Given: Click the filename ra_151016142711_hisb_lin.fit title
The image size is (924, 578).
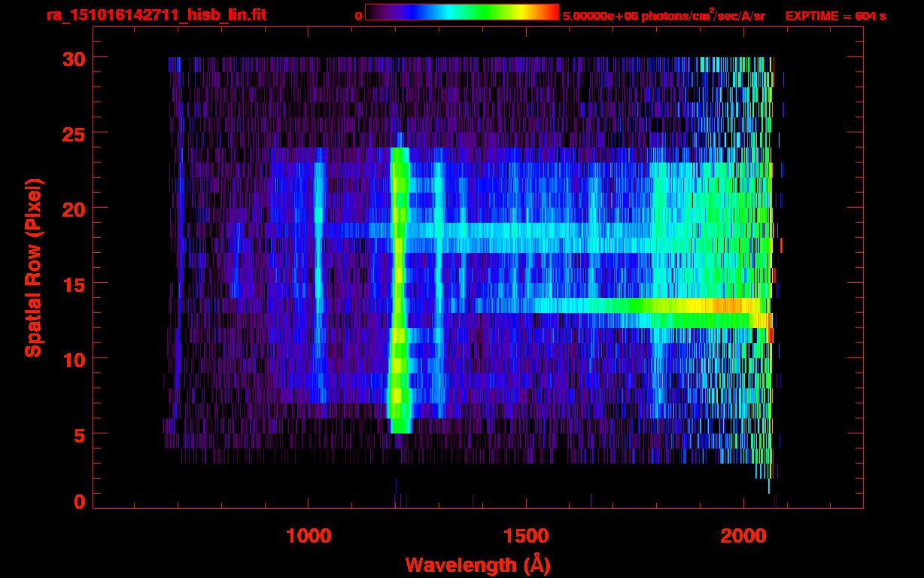Looking at the screenshot, I should pos(156,15).
